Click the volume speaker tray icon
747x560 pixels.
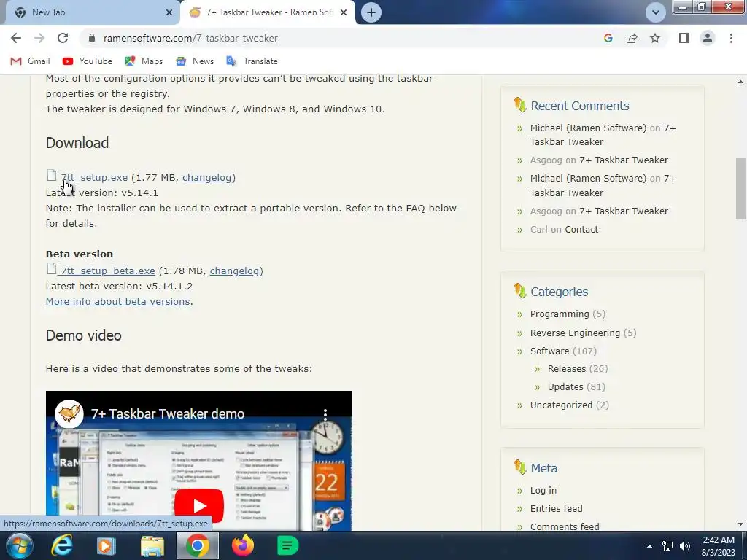click(685, 546)
